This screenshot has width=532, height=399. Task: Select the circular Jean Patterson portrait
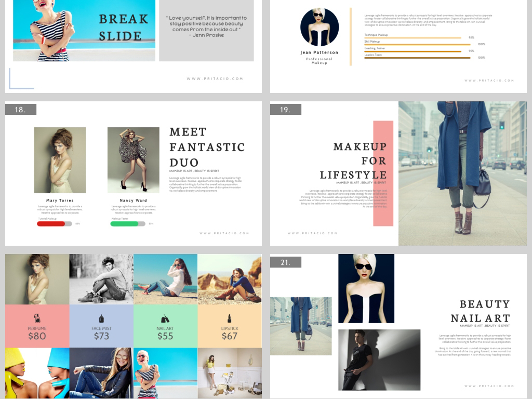[320, 27]
